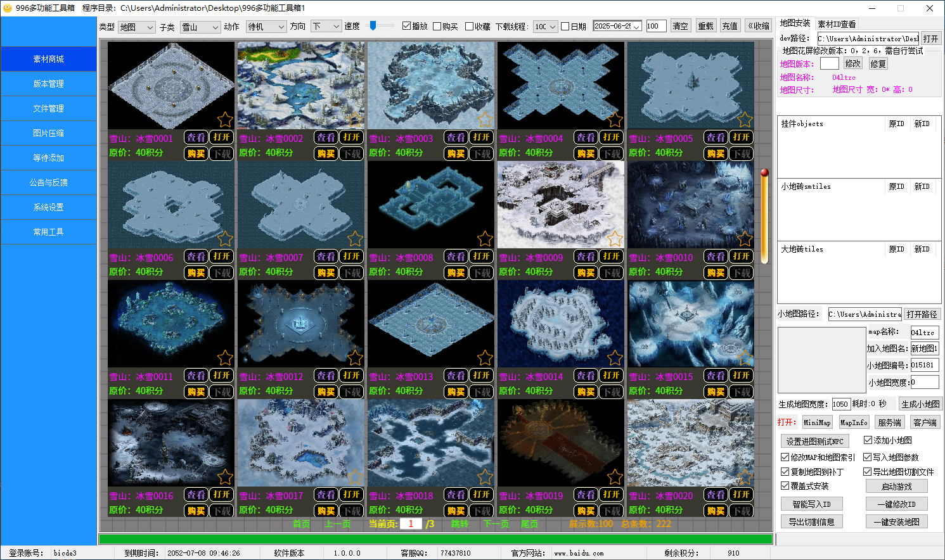This screenshot has width=945, height=560.
Task: Open the 动作 dropdown showing 待机
Action: point(266,27)
